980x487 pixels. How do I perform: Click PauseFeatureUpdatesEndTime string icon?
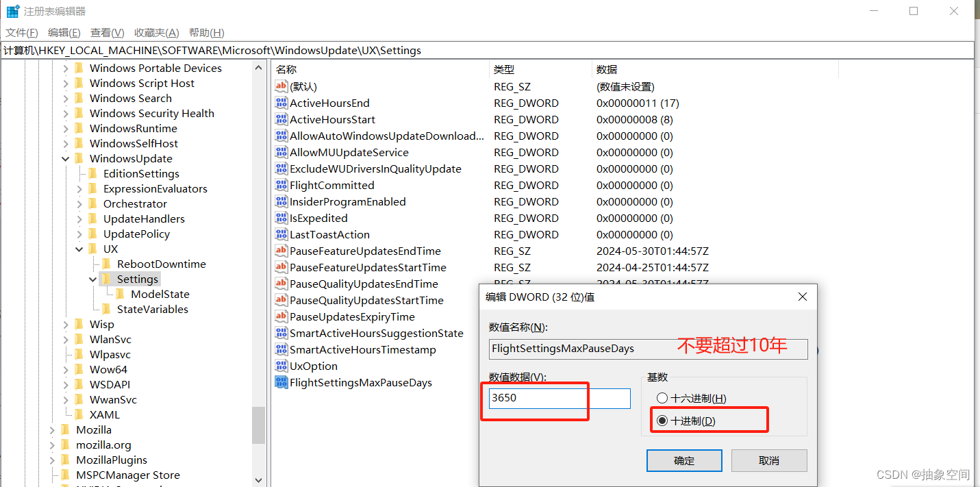click(x=281, y=251)
